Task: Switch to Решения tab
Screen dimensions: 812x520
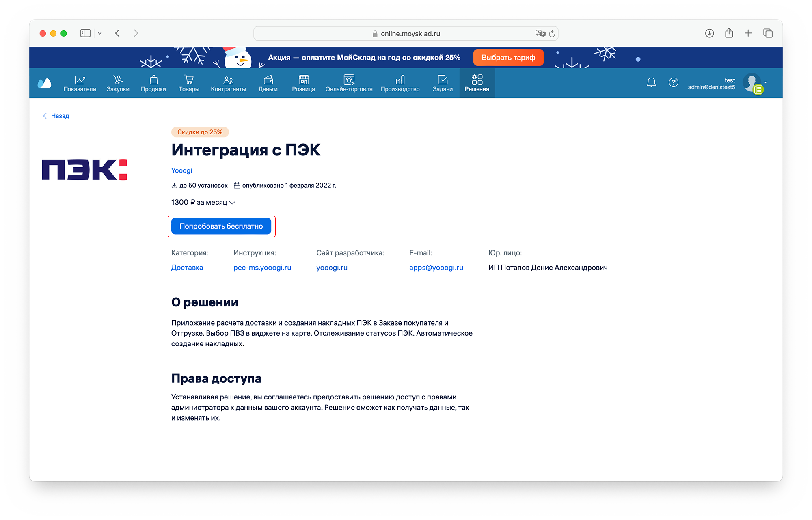Action: (477, 83)
